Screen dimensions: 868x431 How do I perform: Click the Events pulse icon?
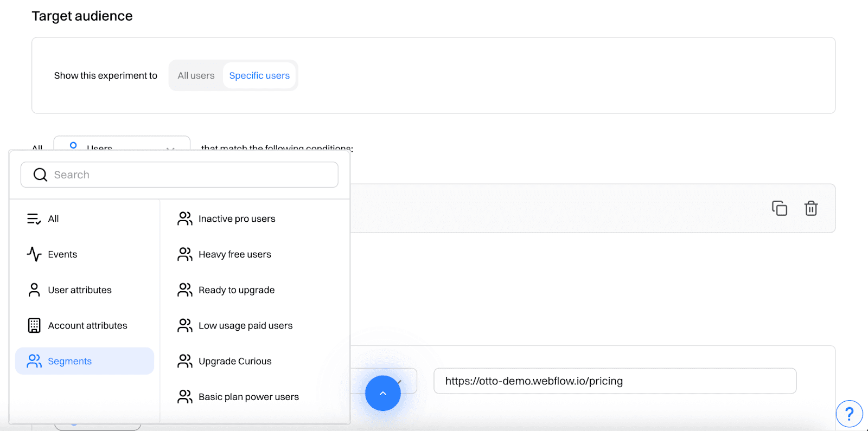click(34, 254)
